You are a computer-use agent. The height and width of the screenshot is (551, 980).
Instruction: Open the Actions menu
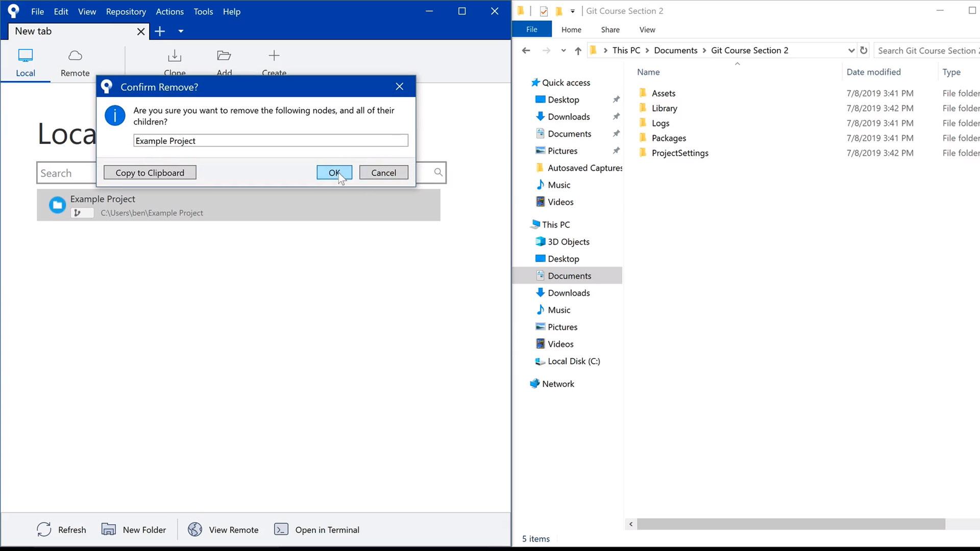pyautogui.click(x=169, y=11)
